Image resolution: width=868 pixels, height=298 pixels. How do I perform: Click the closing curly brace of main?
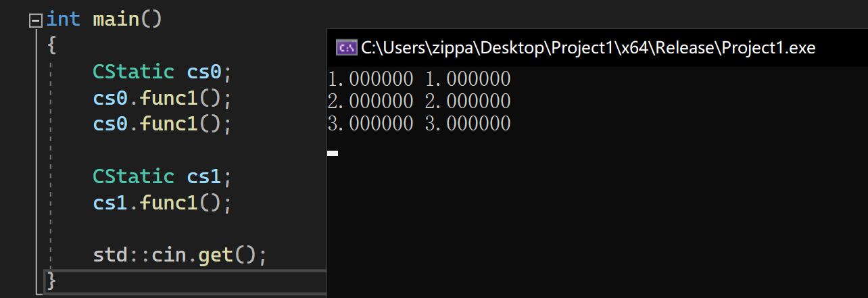(x=51, y=280)
